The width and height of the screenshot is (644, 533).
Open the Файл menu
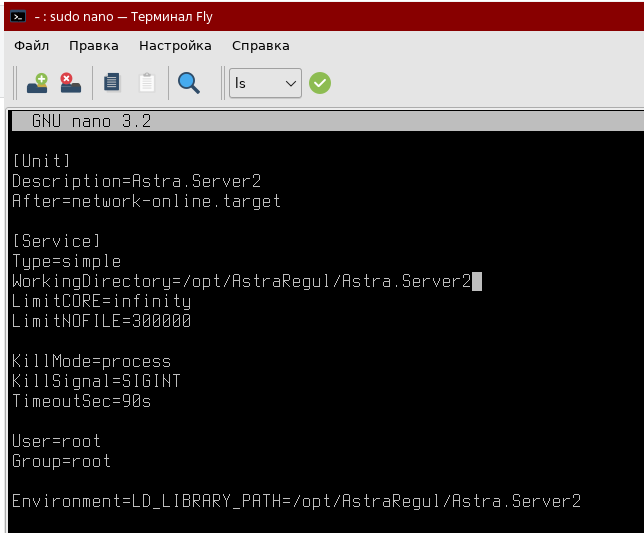pyautogui.click(x=32, y=45)
